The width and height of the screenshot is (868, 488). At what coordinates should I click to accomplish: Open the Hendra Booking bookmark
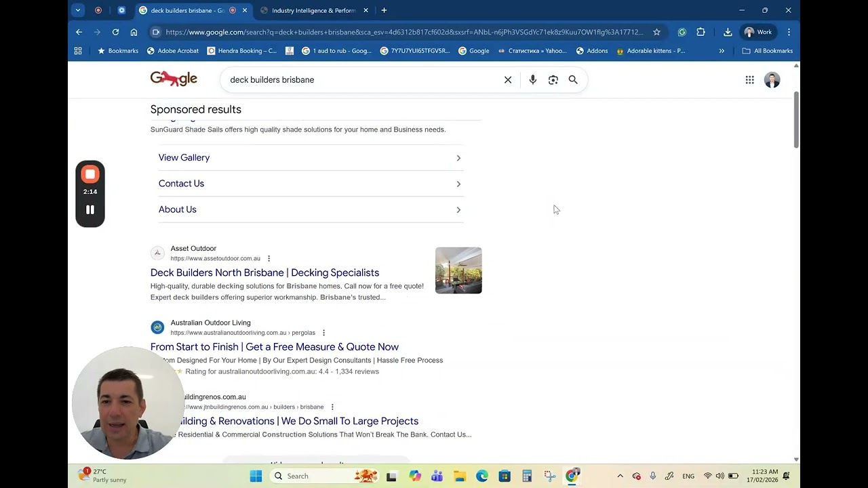tap(242, 51)
